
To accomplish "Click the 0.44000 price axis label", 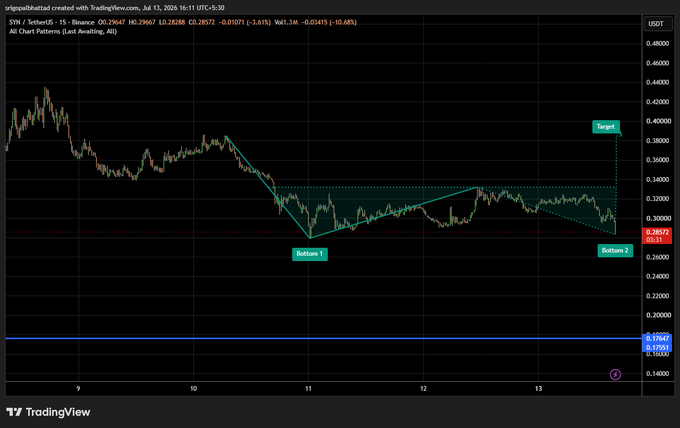I will (657, 82).
